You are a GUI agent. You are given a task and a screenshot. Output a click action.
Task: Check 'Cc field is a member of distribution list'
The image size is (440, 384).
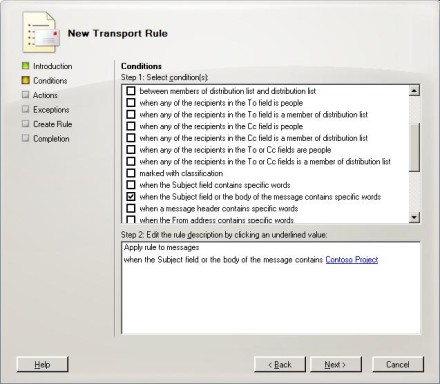(131, 138)
